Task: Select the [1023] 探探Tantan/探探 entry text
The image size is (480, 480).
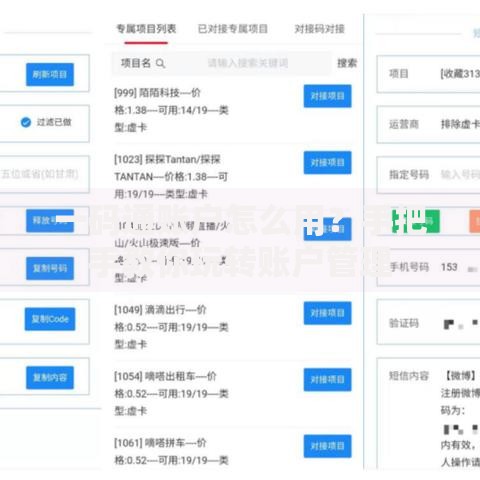Action: tap(171, 177)
